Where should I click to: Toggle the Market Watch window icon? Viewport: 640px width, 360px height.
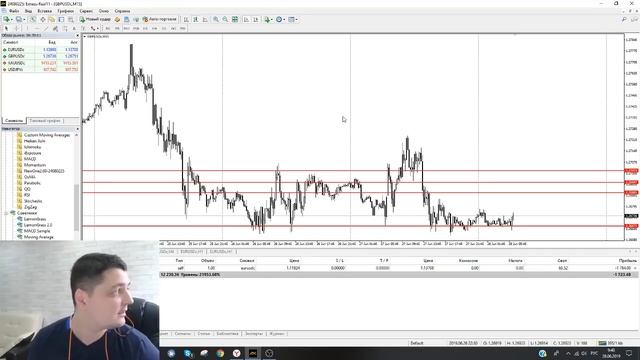pyautogui.click(x=33, y=19)
